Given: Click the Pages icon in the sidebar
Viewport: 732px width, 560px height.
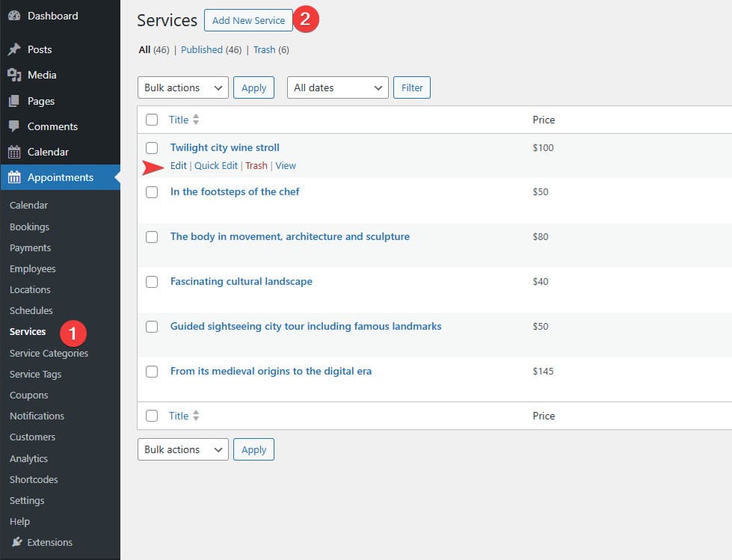Looking at the screenshot, I should point(16,100).
